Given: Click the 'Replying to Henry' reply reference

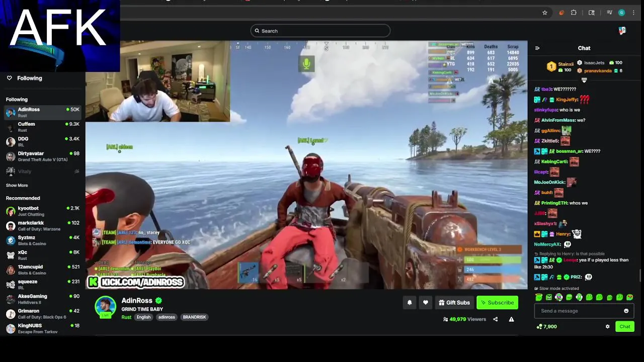Looking at the screenshot, I should point(570,254).
